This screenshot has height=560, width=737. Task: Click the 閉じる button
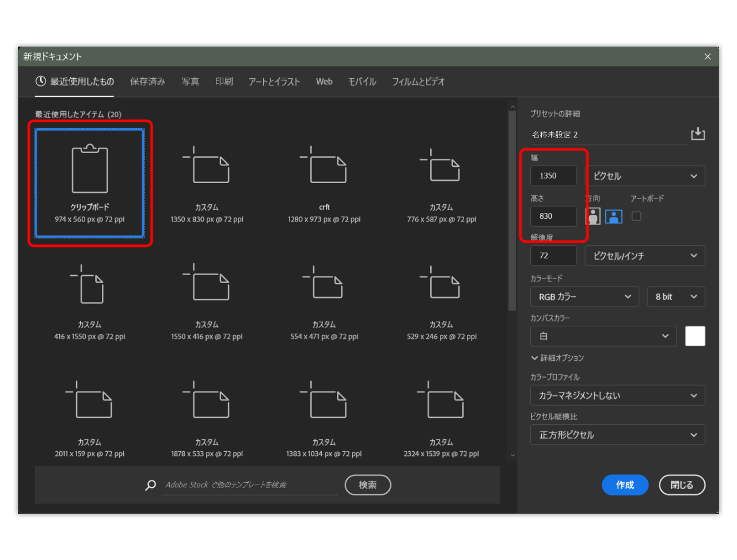coord(682,485)
